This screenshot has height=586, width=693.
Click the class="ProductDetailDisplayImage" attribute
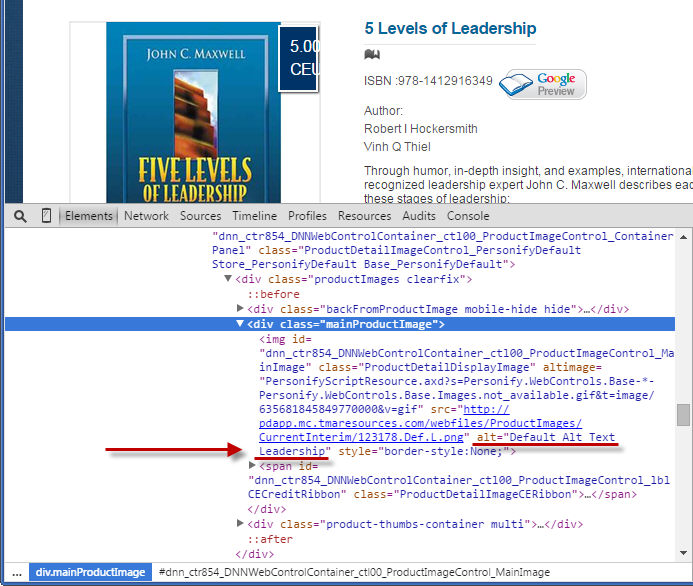(x=427, y=367)
